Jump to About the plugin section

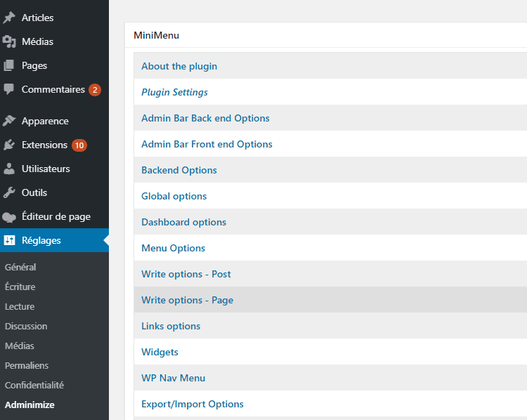(x=179, y=66)
